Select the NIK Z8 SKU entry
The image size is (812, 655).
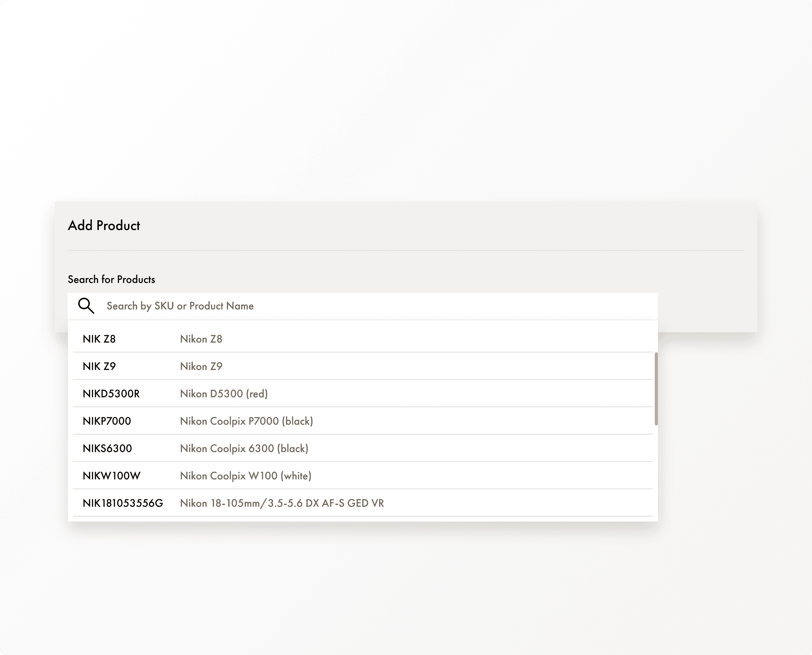point(99,339)
